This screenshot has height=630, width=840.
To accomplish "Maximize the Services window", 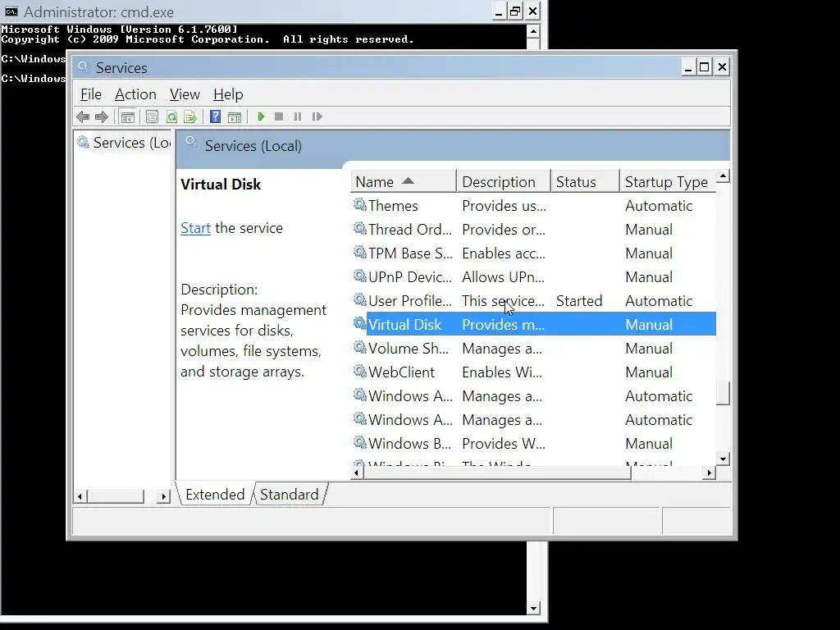I will (x=704, y=67).
